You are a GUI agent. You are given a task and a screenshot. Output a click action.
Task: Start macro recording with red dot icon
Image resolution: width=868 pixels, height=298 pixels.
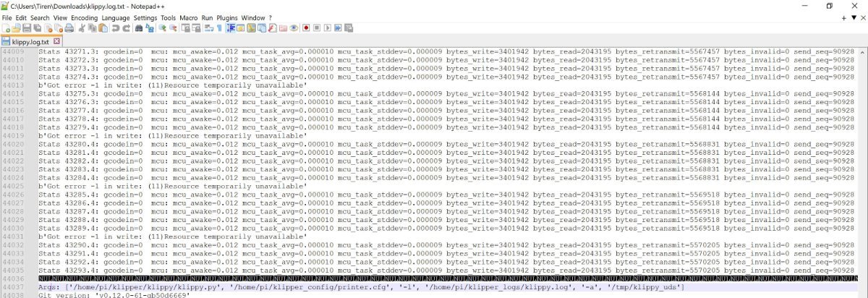pos(307,28)
